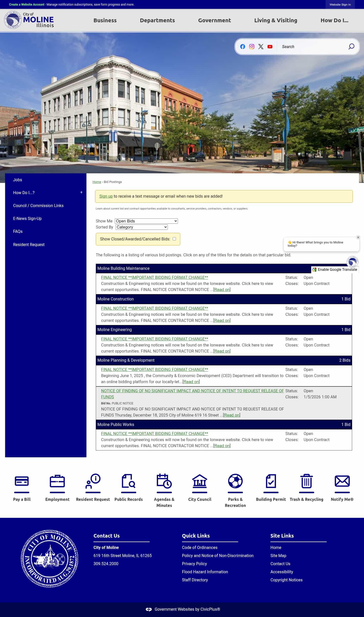364x617 pixels.
Task: Close the chat greeting popup
Action: 358,237
